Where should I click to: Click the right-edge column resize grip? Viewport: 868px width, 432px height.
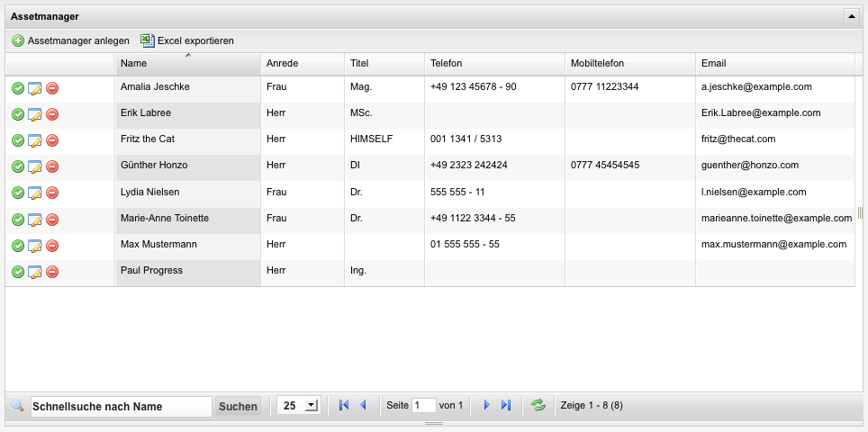click(x=860, y=213)
